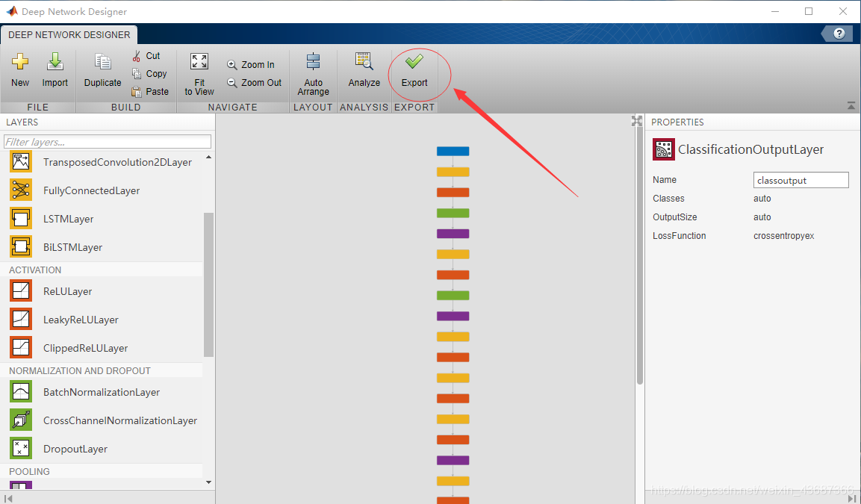Click the OutputSize property label
Screen dimensions: 861x504
click(x=675, y=217)
